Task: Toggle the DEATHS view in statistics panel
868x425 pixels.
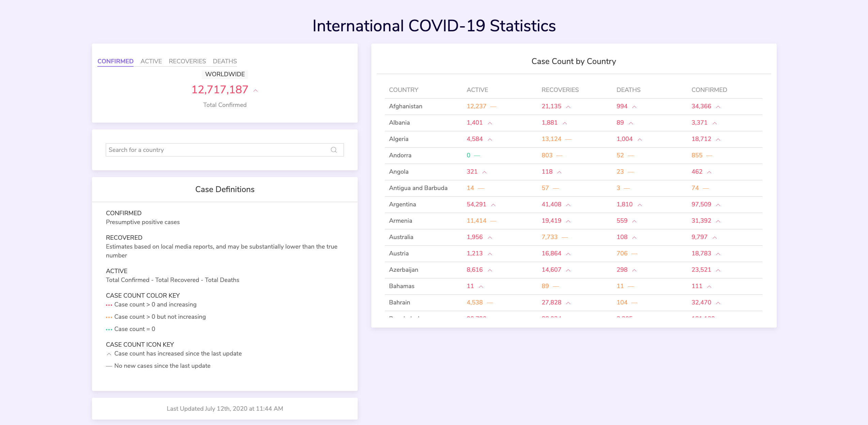Action: coord(224,61)
